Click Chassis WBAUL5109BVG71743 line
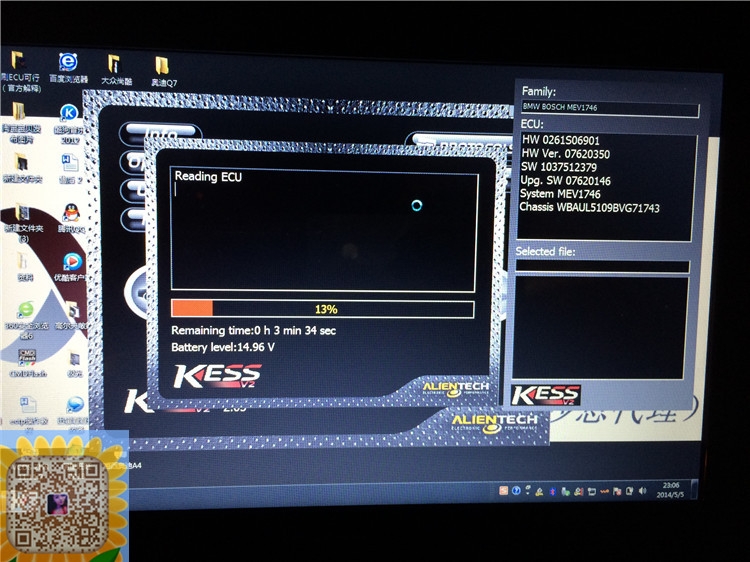Screen dimensions: 750x562 coord(589,208)
